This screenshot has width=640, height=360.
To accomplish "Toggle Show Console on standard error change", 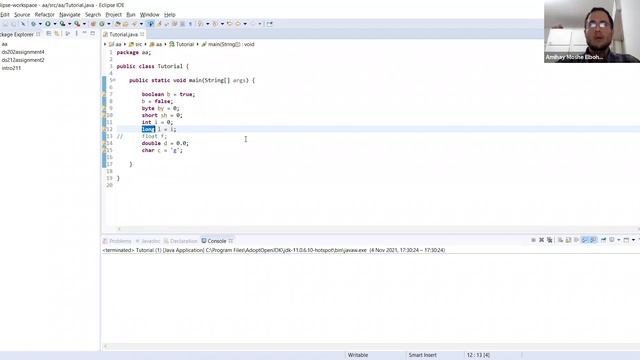I will point(593,240).
